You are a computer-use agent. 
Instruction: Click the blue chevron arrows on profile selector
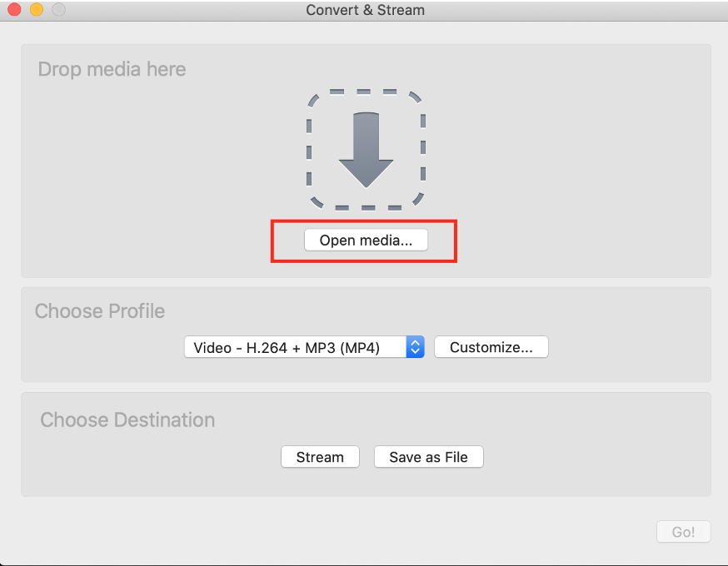[x=415, y=347]
